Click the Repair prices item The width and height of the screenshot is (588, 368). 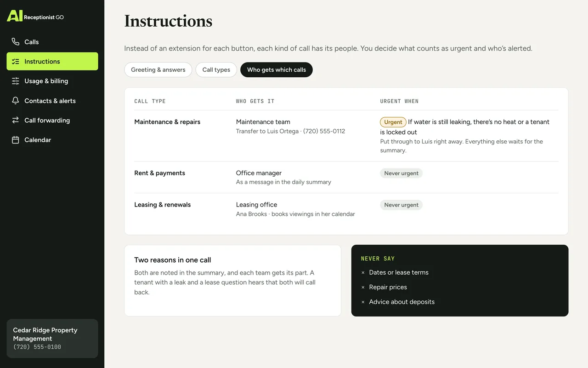tap(388, 287)
